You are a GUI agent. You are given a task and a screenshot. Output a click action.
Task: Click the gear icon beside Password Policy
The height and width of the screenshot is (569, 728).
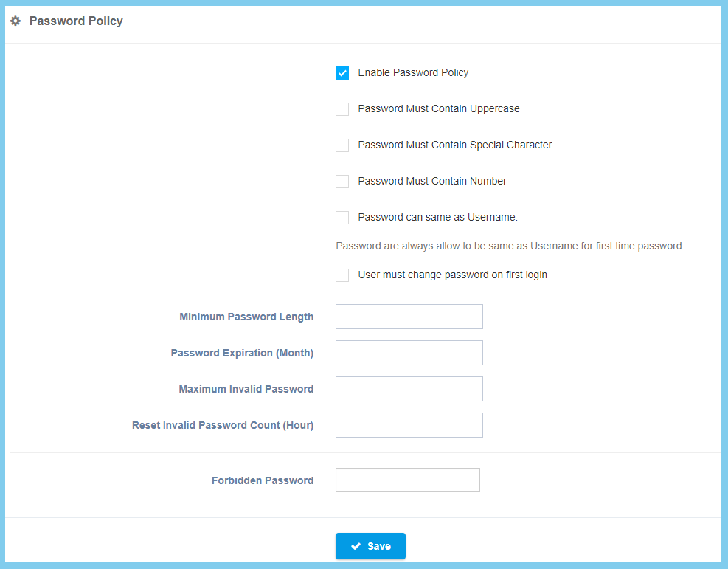click(15, 21)
